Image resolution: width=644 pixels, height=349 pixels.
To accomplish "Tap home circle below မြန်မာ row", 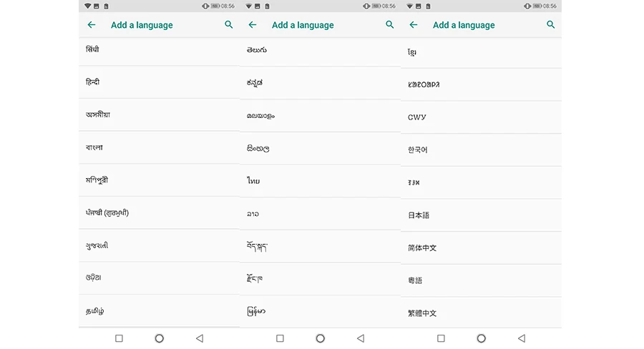I will click(321, 338).
